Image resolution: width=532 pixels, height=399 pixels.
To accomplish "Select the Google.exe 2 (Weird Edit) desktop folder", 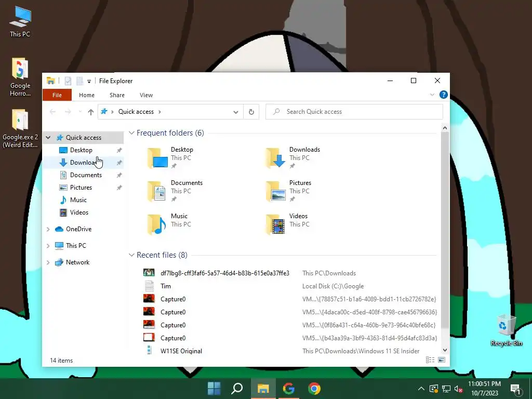I will coord(20,129).
